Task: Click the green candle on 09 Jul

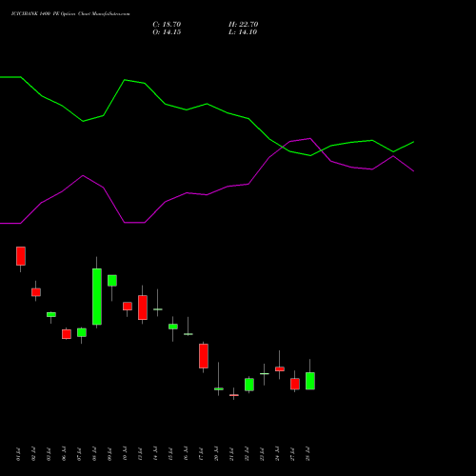Action: (x=112, y=281)
